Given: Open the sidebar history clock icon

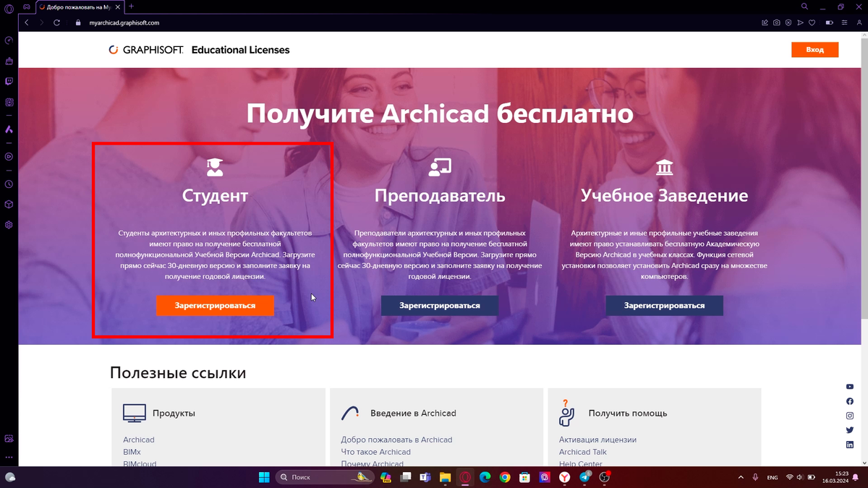Looking at the screenshot, I should pos(9,184).
